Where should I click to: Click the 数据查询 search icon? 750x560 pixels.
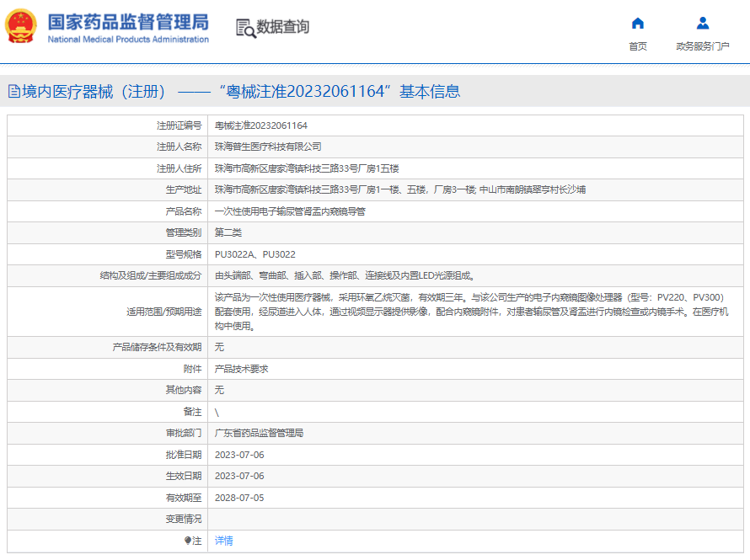pyautogui.click(x=246, y=28)
